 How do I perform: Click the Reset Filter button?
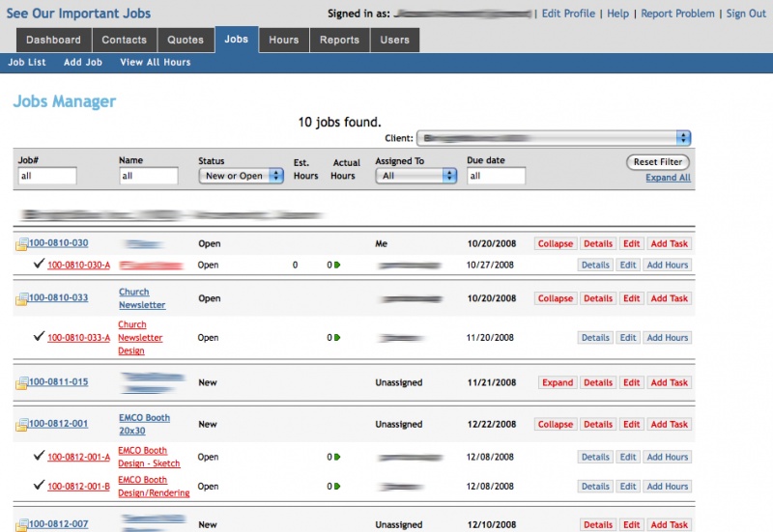(x=658, y=162)
